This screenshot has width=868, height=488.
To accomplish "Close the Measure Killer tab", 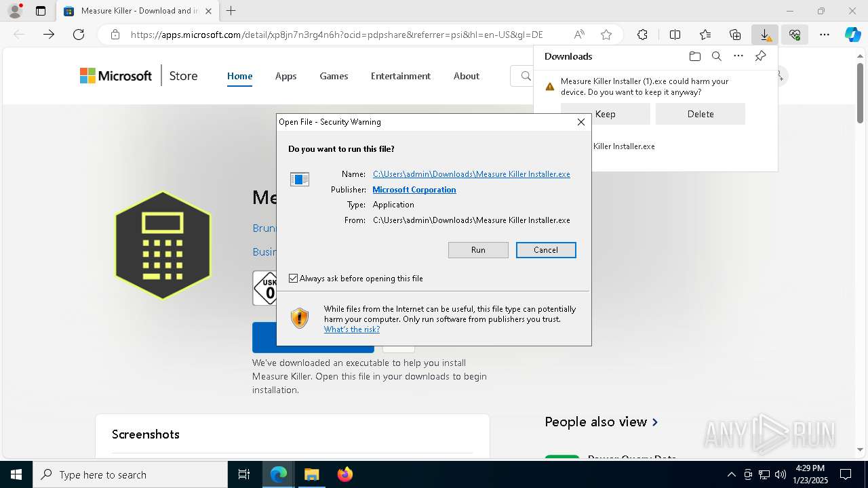I will (209, 11).
